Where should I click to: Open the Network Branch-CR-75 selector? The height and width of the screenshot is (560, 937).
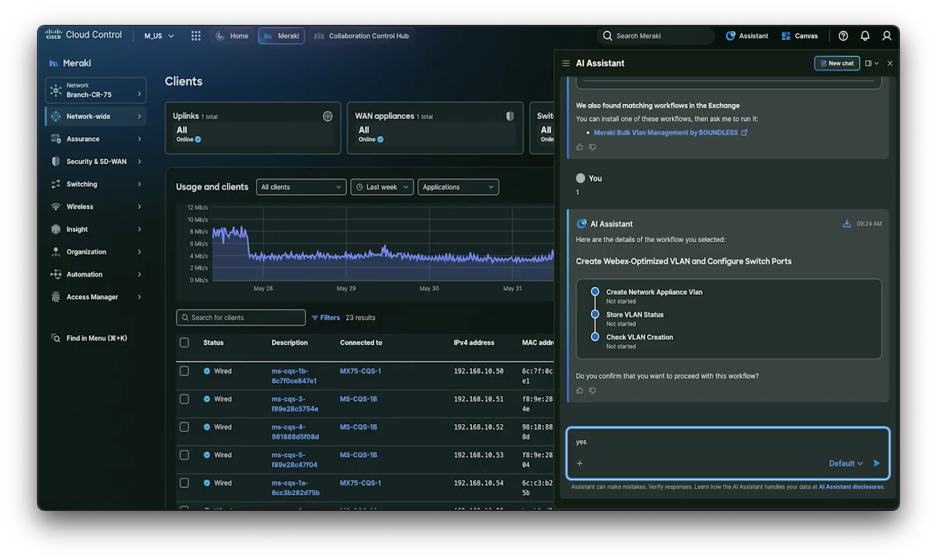click(96, 90)
